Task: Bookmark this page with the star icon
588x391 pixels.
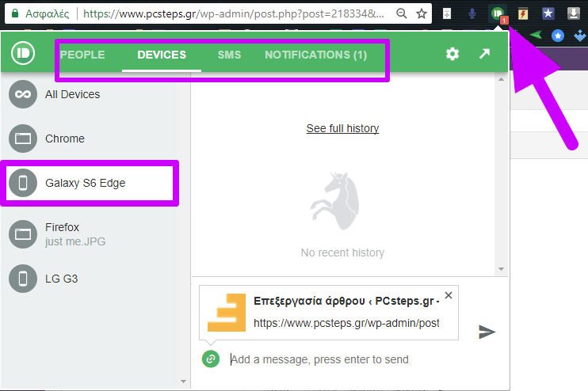Action: click(422, 14)
